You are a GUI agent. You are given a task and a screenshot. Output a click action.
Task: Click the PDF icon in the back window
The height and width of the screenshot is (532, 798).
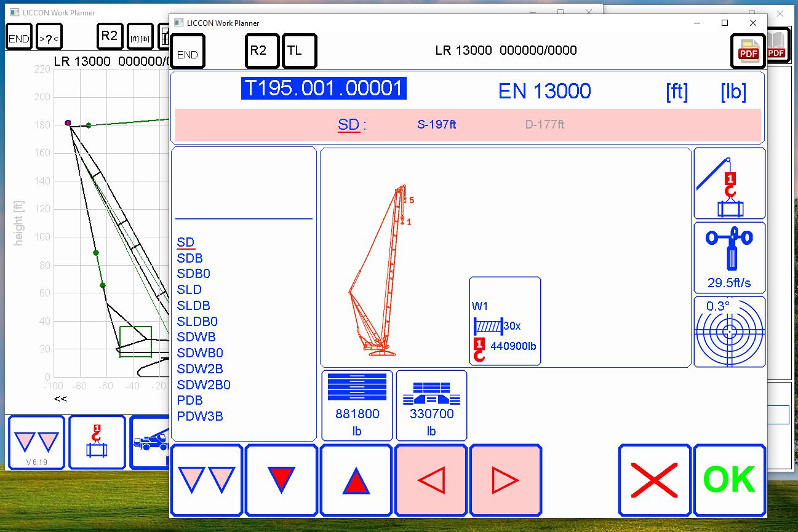coord(777,46)
